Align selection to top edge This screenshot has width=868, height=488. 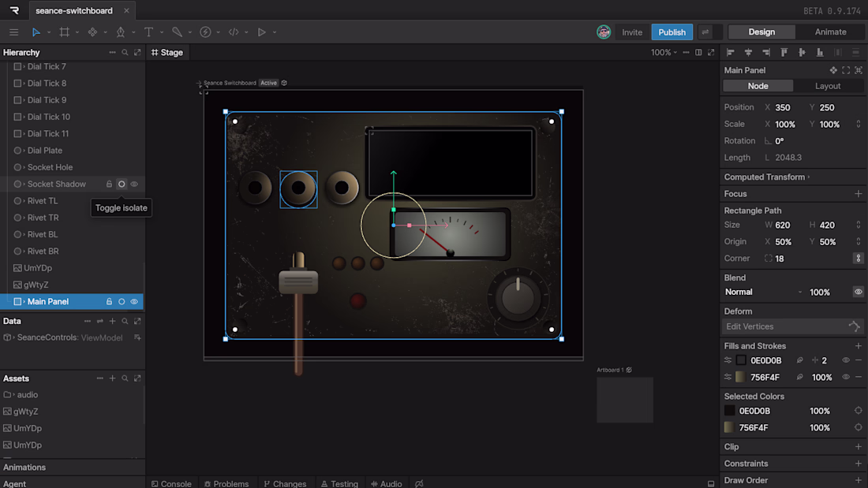(784, 53)
